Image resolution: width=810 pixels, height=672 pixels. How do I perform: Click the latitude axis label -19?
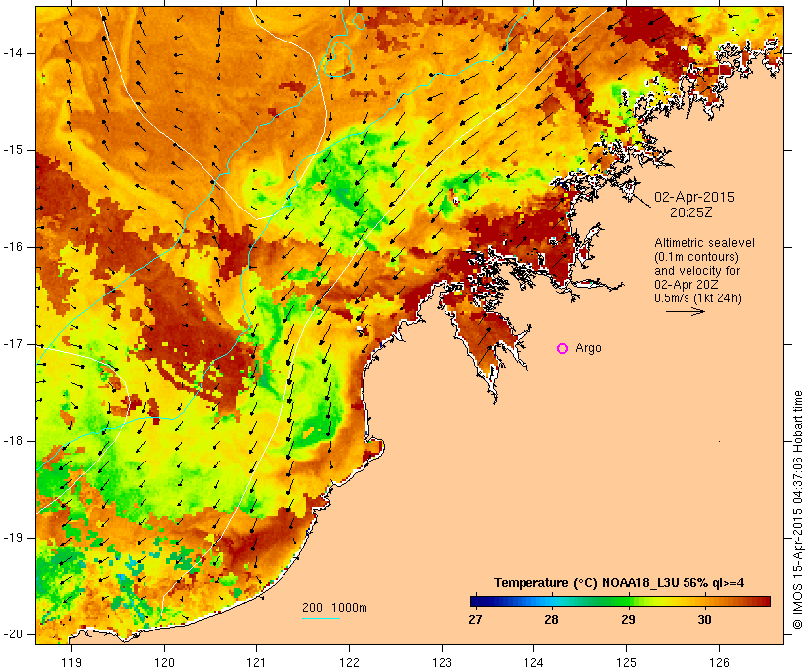click(x=13, y=538)
